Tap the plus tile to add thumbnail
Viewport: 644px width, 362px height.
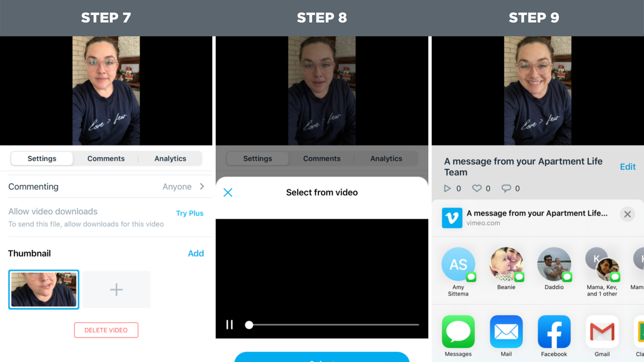(116, 290)
